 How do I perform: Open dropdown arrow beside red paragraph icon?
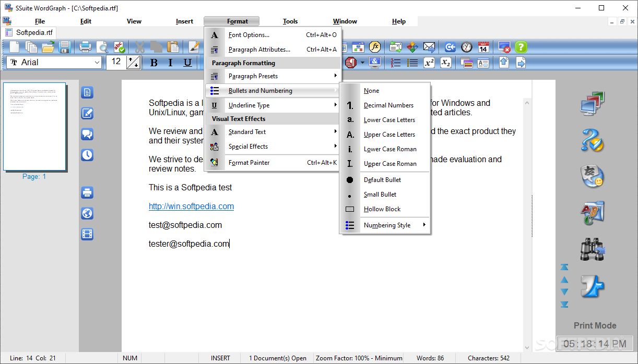(x=362, y=63)
